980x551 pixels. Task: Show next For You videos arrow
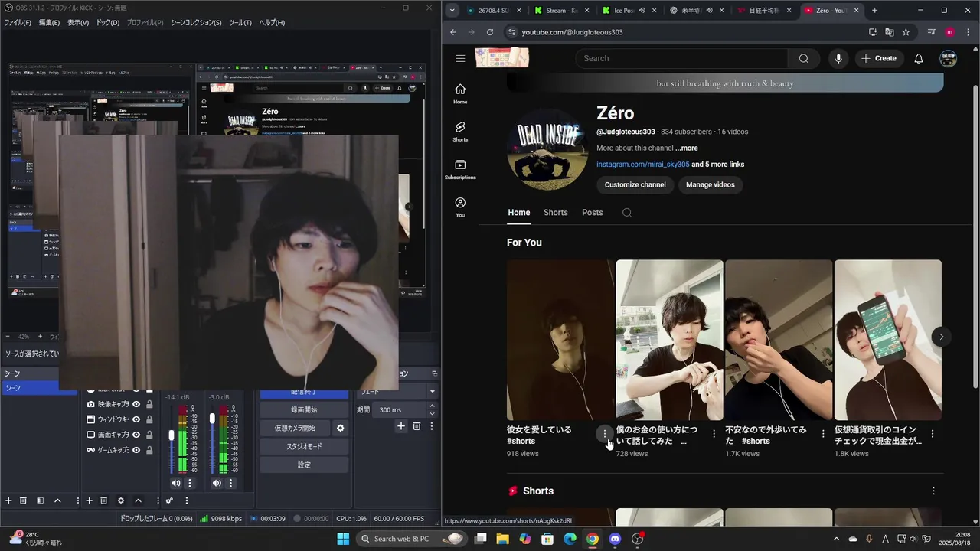point(941,337)
